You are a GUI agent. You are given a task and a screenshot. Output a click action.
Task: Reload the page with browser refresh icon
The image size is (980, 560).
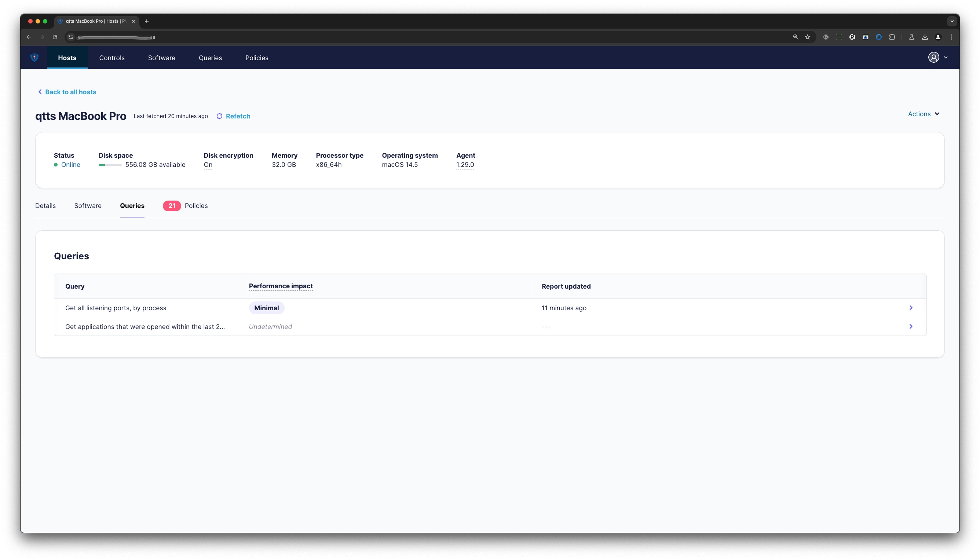[55, 37]
